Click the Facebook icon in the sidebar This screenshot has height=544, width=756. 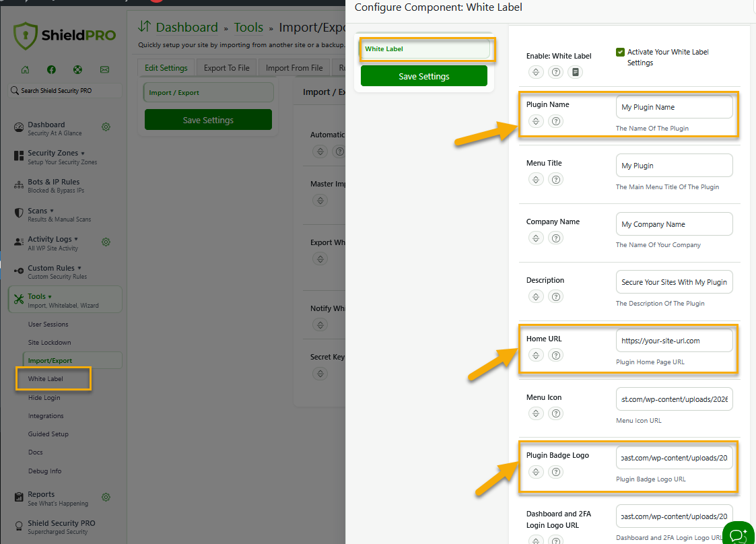(51, 69)
